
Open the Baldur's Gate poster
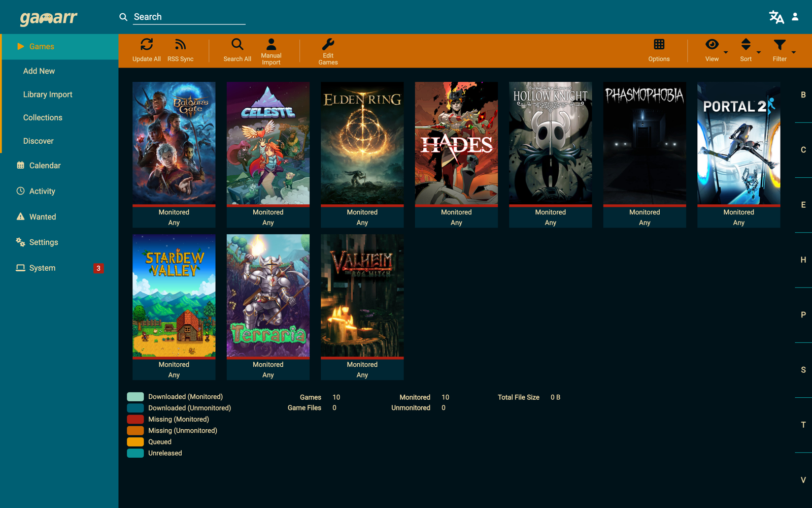click(174, 143)
